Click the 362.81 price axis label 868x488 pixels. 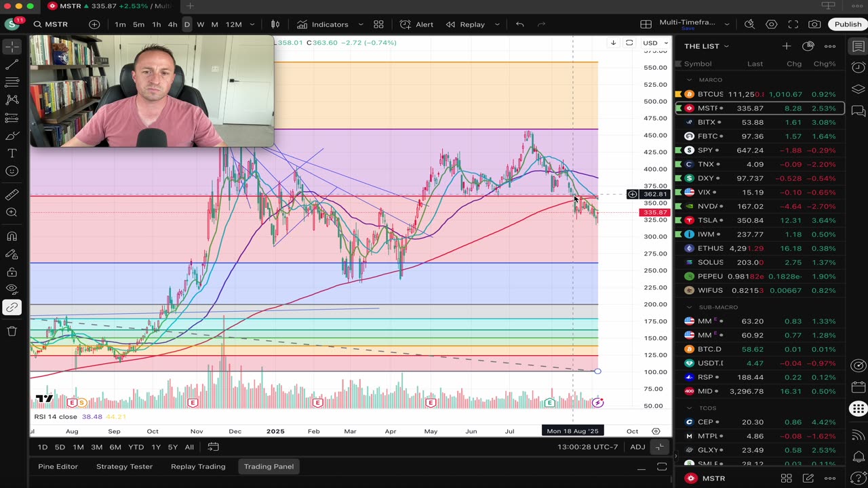pos(655,195)
